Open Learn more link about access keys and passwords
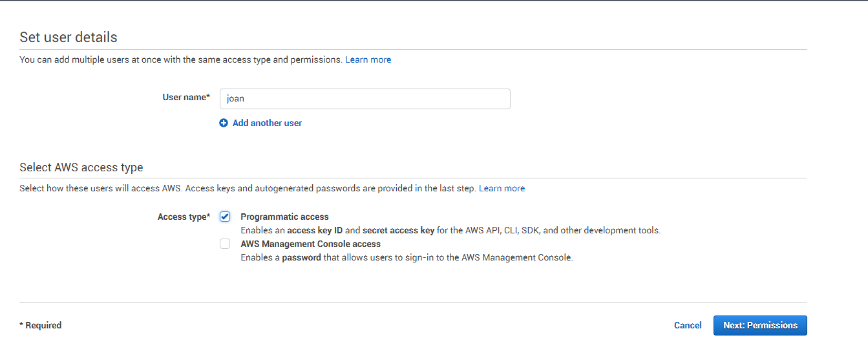Viewport: 868px width, 362px height. point(502,188)
